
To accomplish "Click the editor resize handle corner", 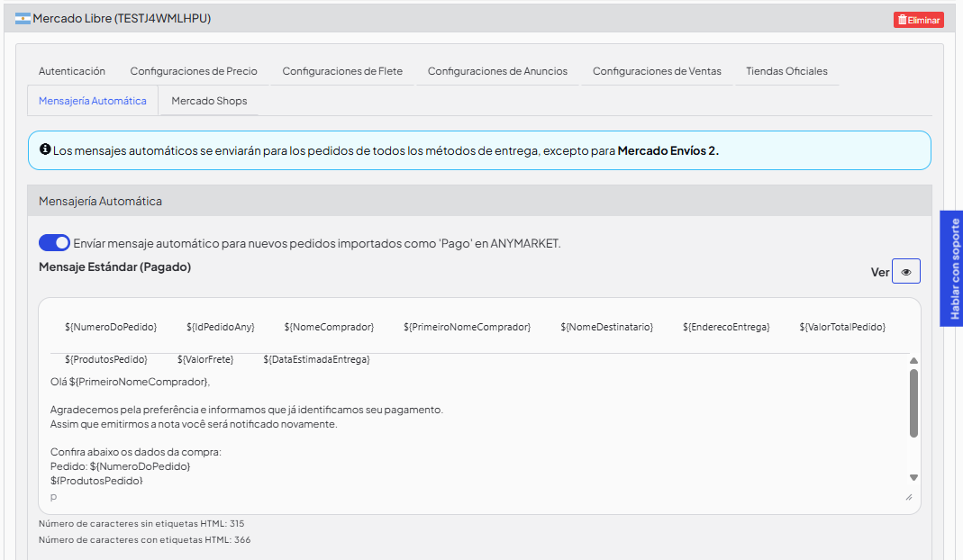I will click(909, 497).
